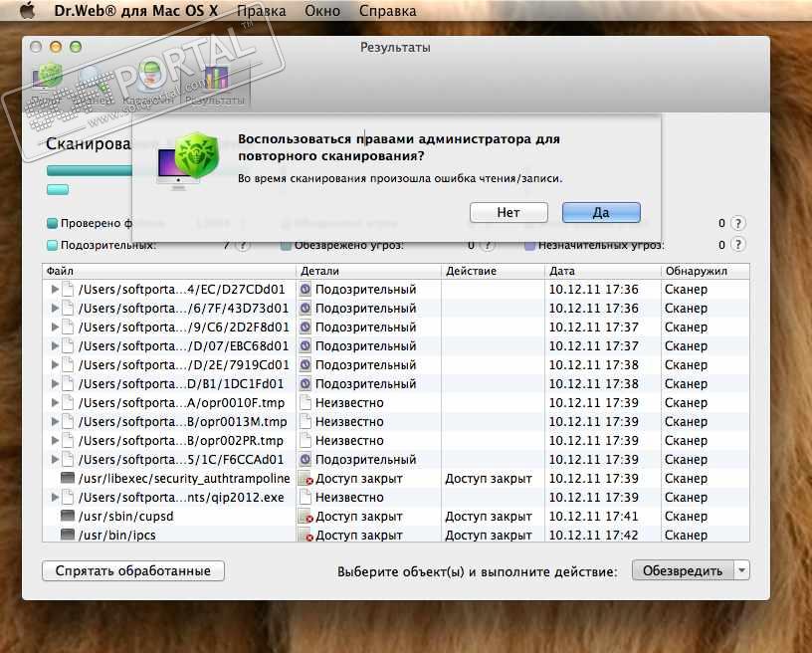Expand the F6CCAd01 file row
The height and width of the screenshot is (653, 812).
[x=55, y=459]
